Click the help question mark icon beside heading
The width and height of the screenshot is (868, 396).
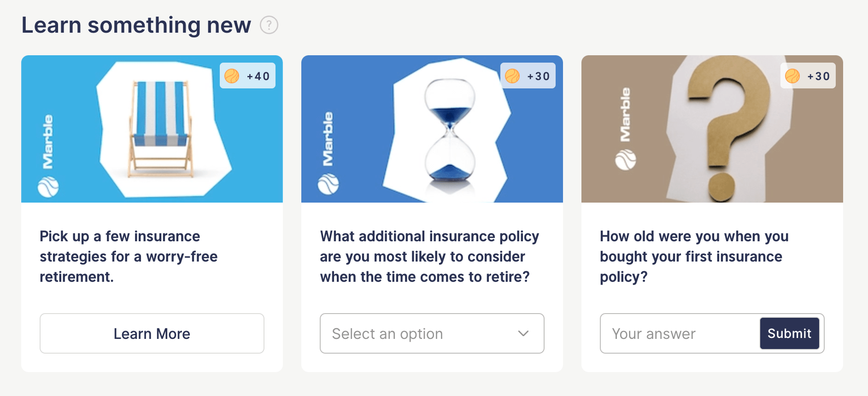click(x=269, y=25)
